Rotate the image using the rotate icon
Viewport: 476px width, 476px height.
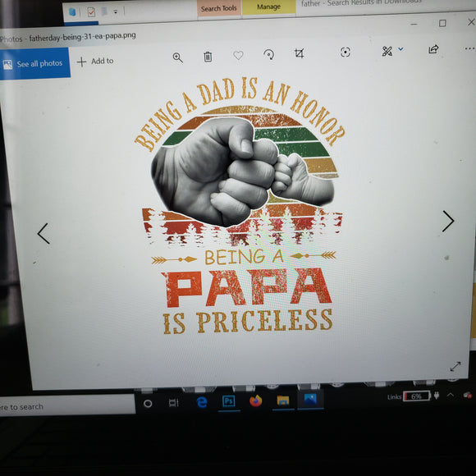[268, 54]
